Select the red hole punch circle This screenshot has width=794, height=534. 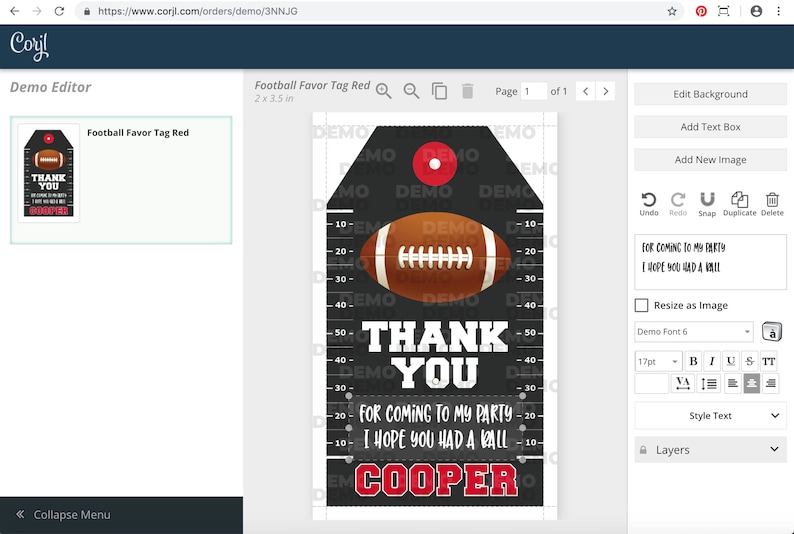point(434,163)
